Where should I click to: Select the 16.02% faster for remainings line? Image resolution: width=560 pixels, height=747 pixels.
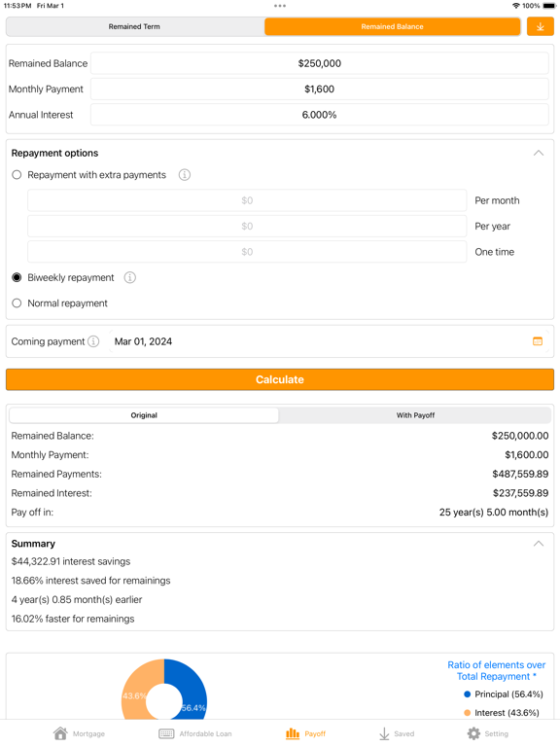click(x=73, y=619)
